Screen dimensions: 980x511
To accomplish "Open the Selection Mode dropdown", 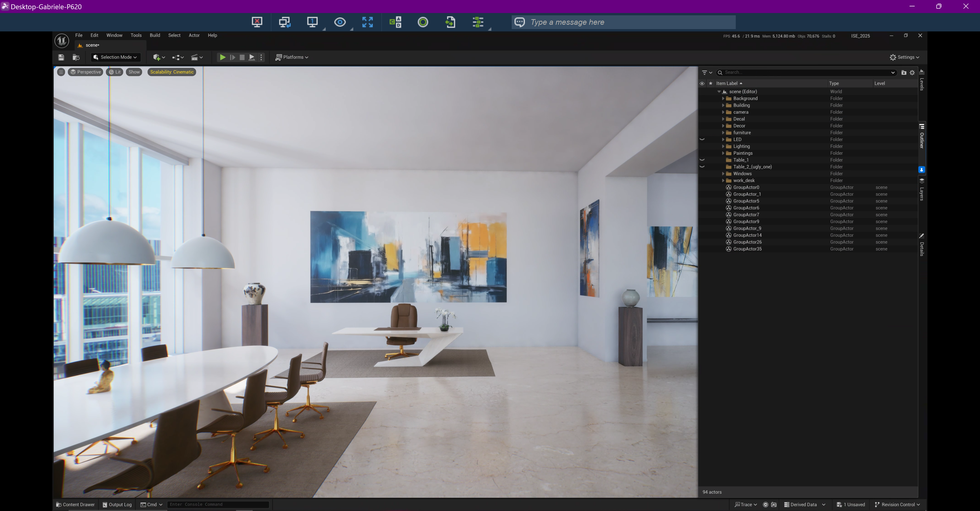I will [116, 57].
